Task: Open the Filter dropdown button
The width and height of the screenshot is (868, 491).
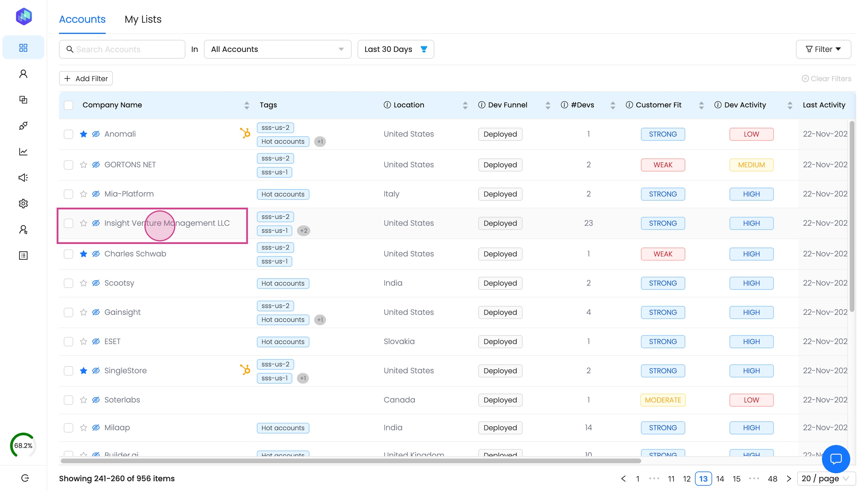Action: (823, 49)
